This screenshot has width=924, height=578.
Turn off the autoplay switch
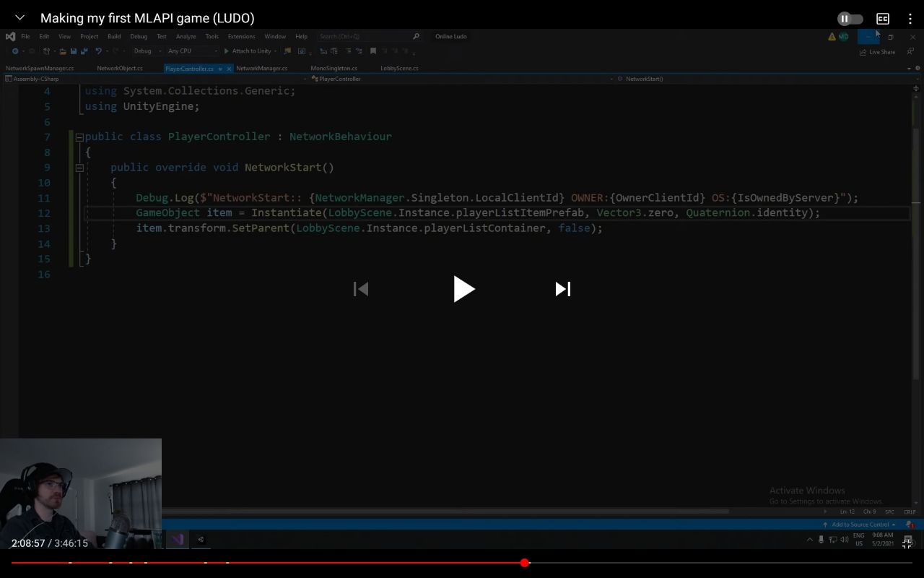tap(850, 19)
